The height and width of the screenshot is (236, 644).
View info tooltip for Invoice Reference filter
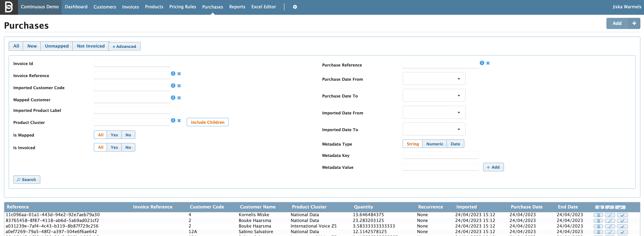(x=173, y=74)
